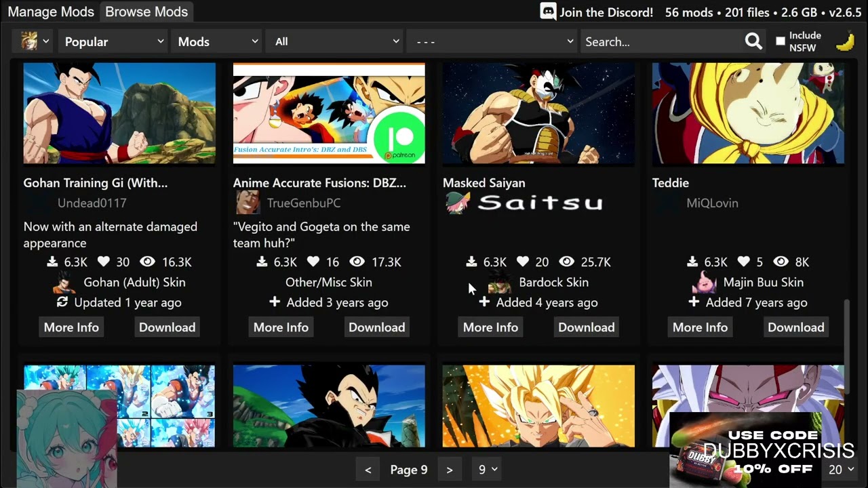Screen dimensions: 868x488
Task: Open the Super Saiyan blond mod thumbnail
Action: [x=538, y=406]
